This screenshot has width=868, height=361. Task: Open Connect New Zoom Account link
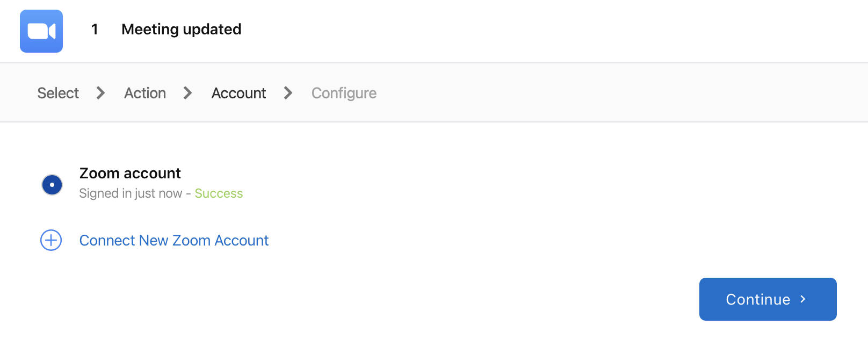point(173,240)
